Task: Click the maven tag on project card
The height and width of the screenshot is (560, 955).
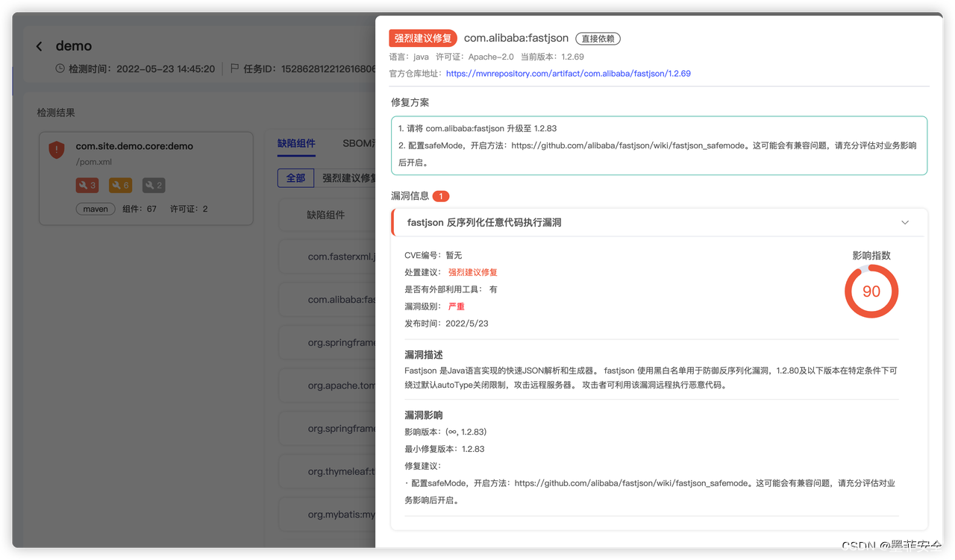Action: click(95, 209)
